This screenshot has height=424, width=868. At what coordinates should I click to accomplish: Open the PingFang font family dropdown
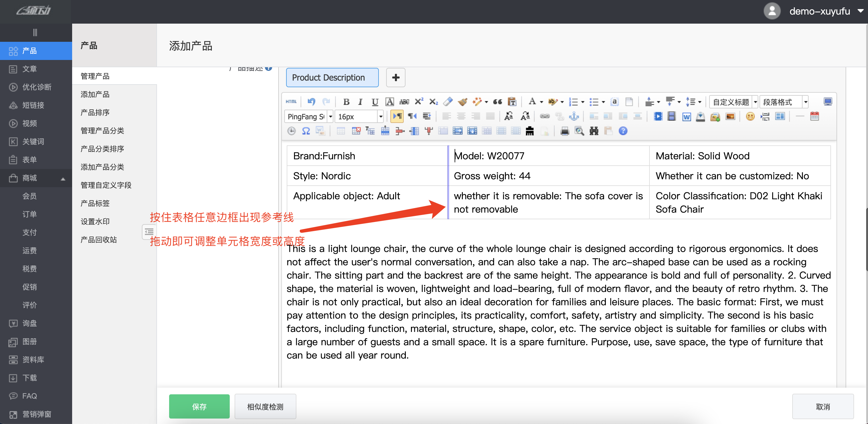click(330, 117)
